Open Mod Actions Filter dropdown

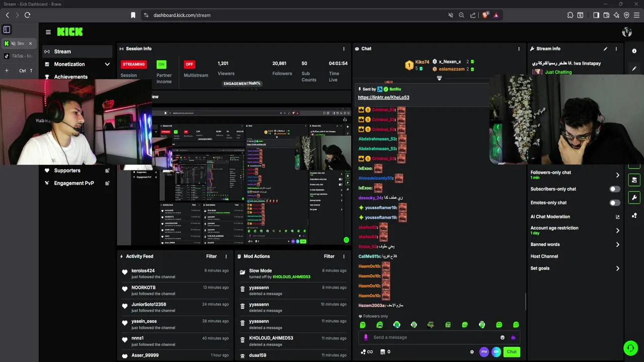coord(329,256)
